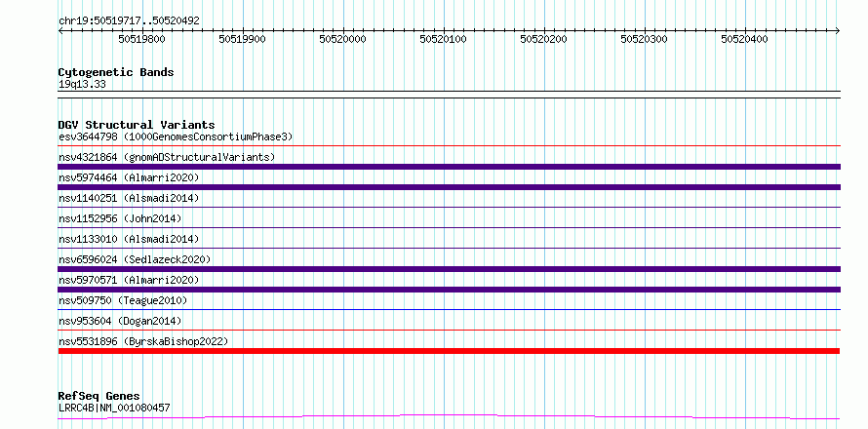The width and height of the screenshot is (868, 429).
Task: Click the RefSeq Genes track title
Action: 99,397
